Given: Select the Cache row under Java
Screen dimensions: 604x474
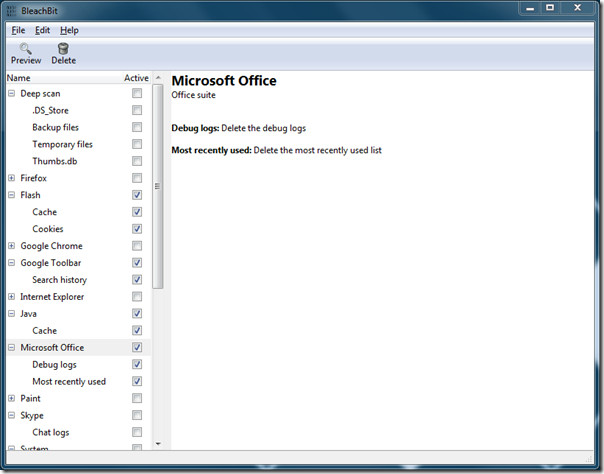Looking at the screenshot, I should [79, 331].
